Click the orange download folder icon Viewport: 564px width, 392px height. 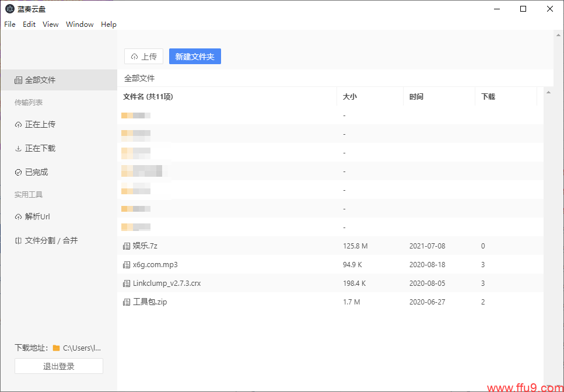tap(56, 348)
